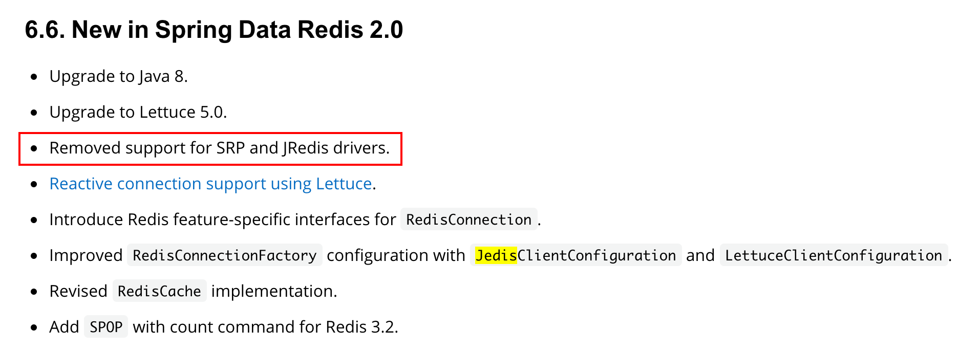The height and width of the screenshot is (351, 980).
Task: Open the Reactive connection support using Lettuce link
Action: click(210, 184)
